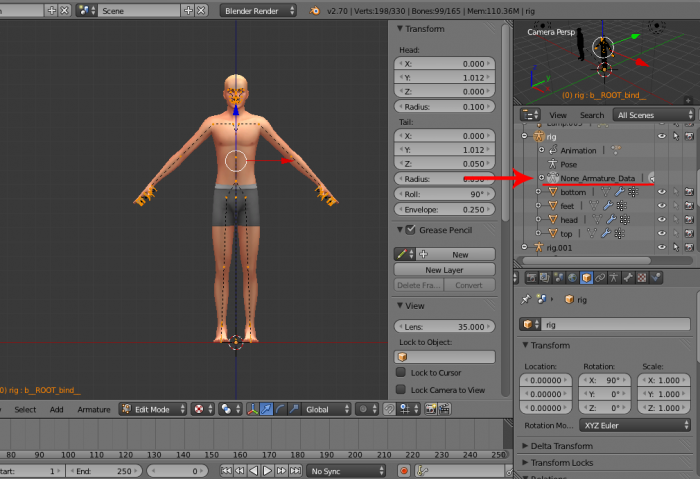This screenshot has height=479, width=700.
Task: Enable Lock Camera to View checkbox
Action: click(401, 390)
